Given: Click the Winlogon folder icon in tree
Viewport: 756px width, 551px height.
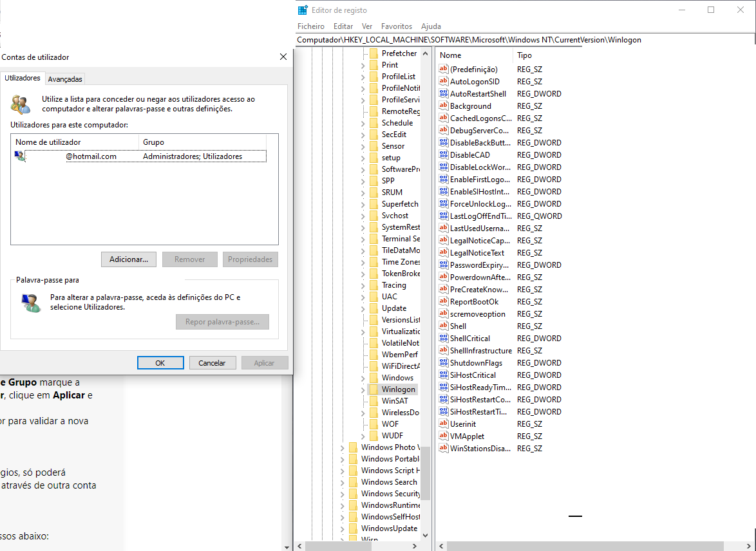Looking at the screenshot, I should (x=373, y=389).
